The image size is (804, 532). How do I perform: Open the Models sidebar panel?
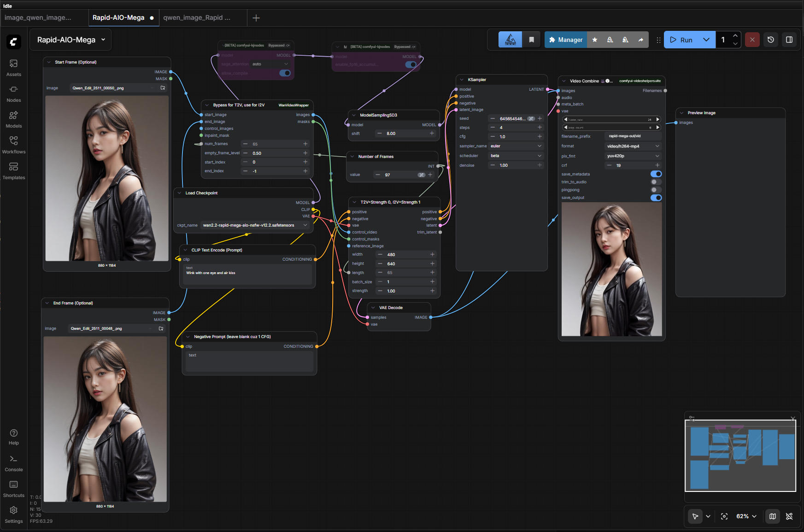13,119
